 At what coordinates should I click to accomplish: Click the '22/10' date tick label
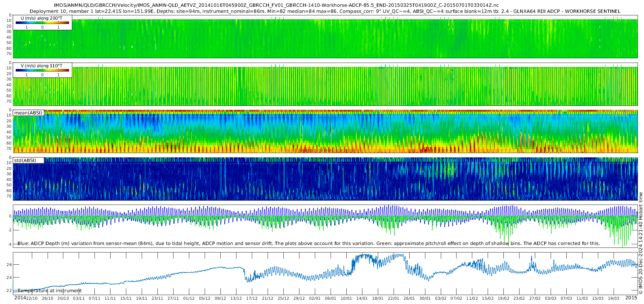coord(31,298)
